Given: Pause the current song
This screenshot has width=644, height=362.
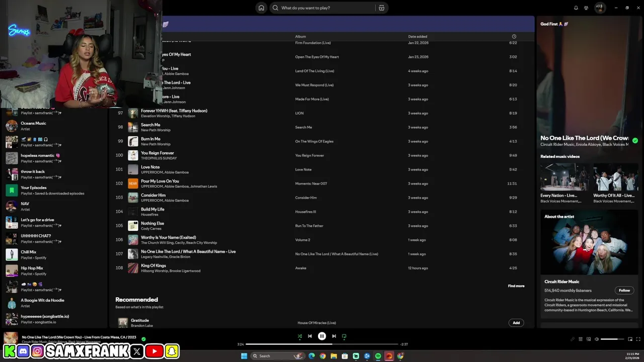Looking at the screenshot, I should pos(322,336).
